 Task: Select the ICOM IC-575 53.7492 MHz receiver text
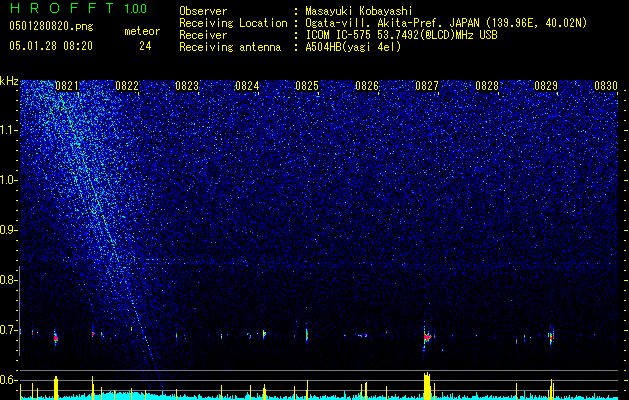(401, 35)
